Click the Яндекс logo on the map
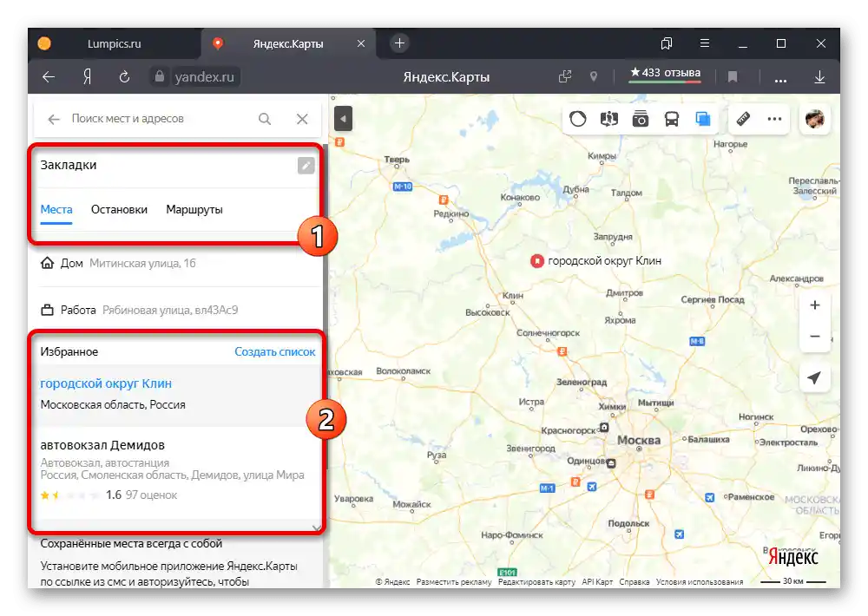This screenshot has width=868, height=616. point(792,557)
